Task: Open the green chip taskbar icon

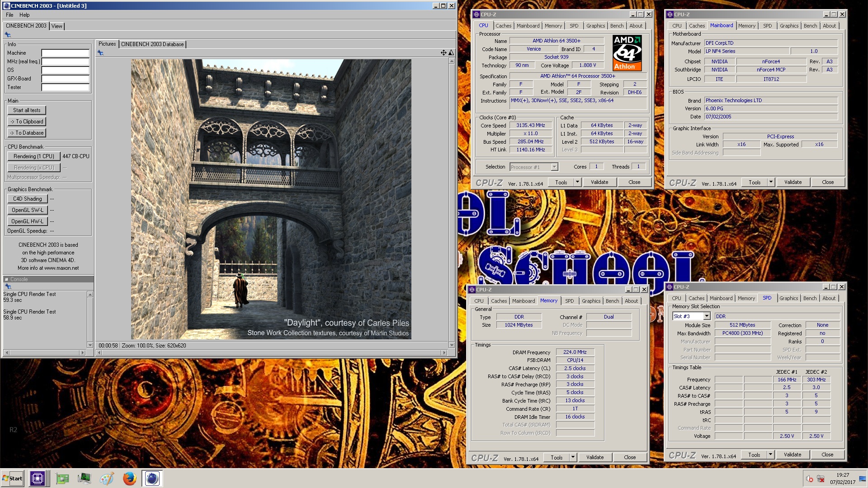Action: tap(62, 478)
